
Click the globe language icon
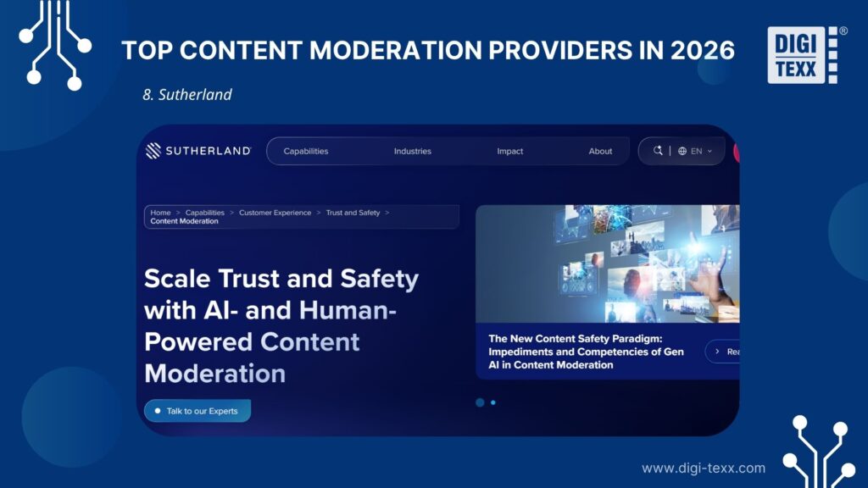coord(682,151)
